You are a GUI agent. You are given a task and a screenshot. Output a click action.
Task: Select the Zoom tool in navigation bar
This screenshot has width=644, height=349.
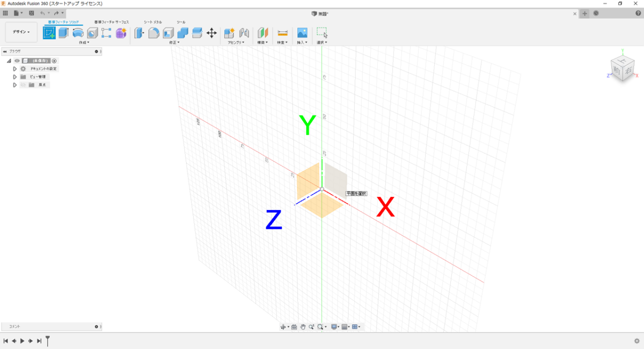pos(311,326)
